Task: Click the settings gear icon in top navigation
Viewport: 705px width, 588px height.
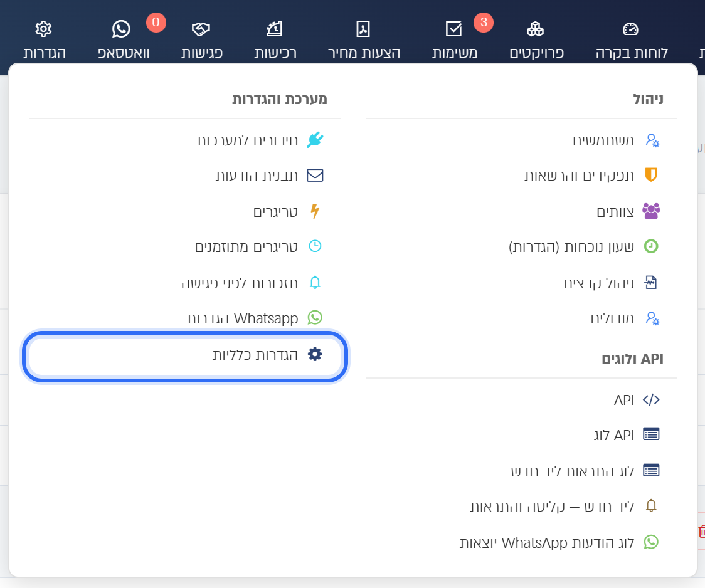Action: (44, 29)
